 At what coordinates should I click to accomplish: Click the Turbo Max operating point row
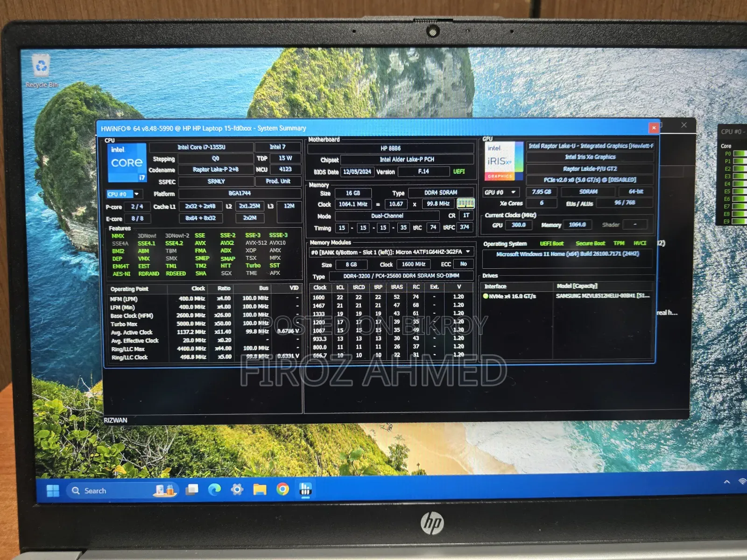click(x=204, y=323)
